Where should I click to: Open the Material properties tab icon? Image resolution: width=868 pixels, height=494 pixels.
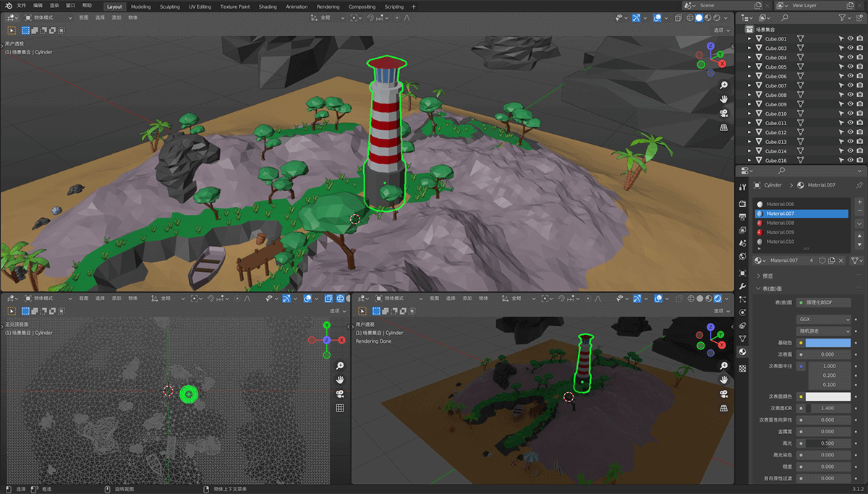[x=743, y=352]
